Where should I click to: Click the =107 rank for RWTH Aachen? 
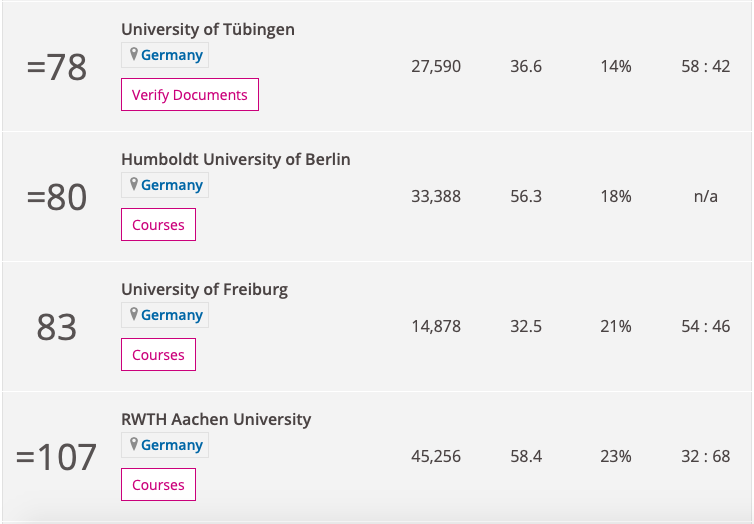tap(57, 457)
